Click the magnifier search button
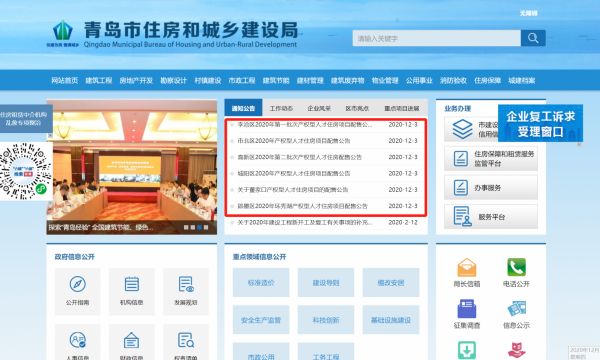The width and height of the screenshot is (600, 360). [x=533, y=38]
